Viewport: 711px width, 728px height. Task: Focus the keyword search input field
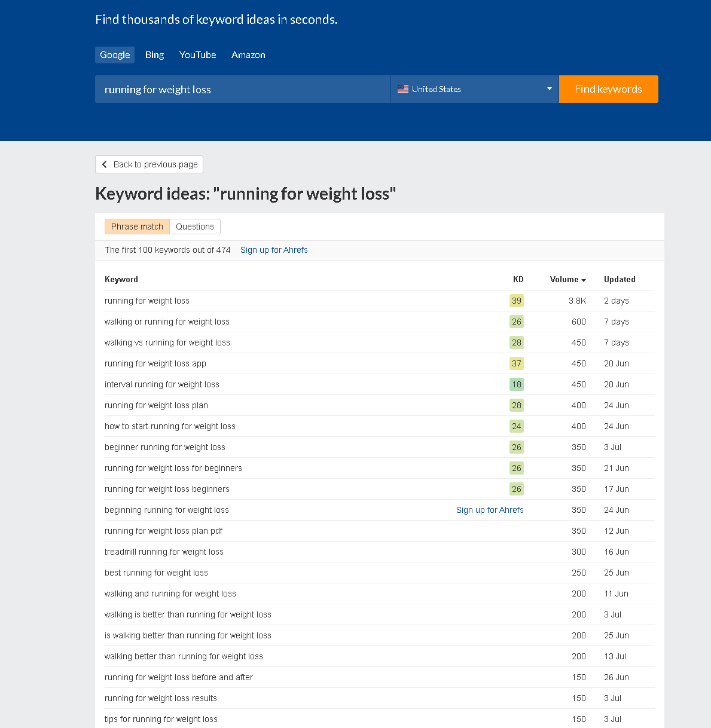(x=243, y=89)
